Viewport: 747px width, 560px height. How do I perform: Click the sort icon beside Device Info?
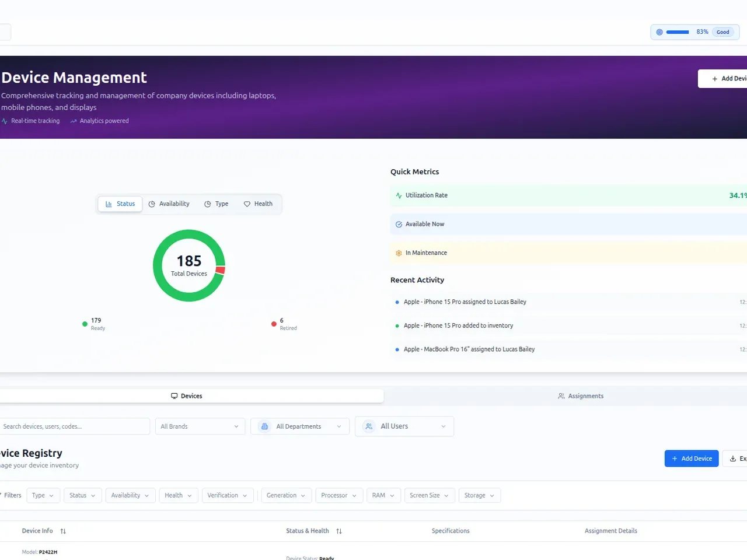pyautogui.click(x=63, y=531)
